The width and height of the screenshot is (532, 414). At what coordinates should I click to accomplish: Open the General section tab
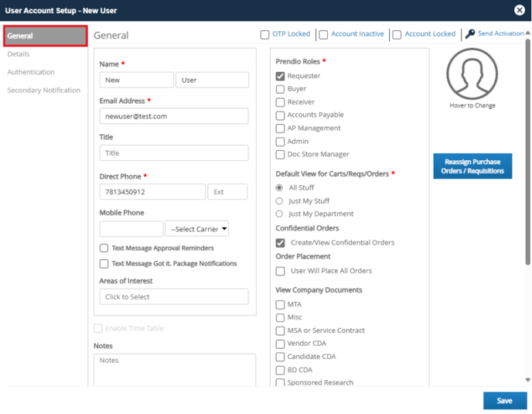[x=46, y=36]
